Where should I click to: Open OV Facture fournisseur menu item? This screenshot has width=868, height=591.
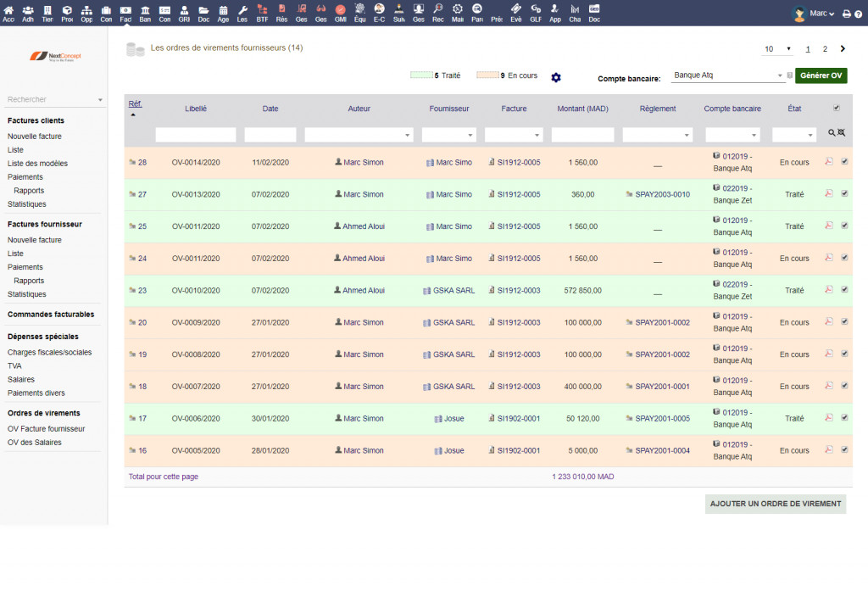tap(46, 429)
